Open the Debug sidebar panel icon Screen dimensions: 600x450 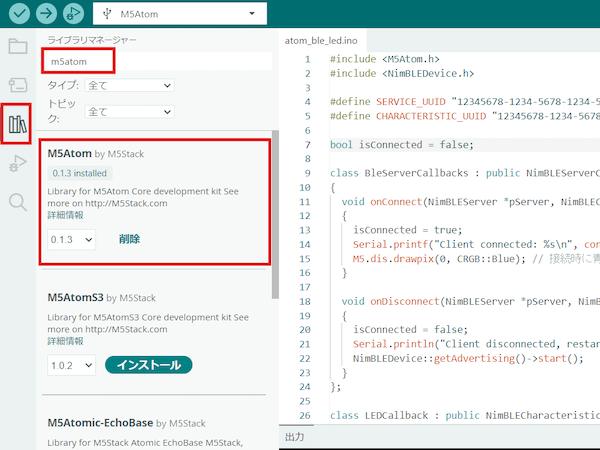tap(18, 164)
